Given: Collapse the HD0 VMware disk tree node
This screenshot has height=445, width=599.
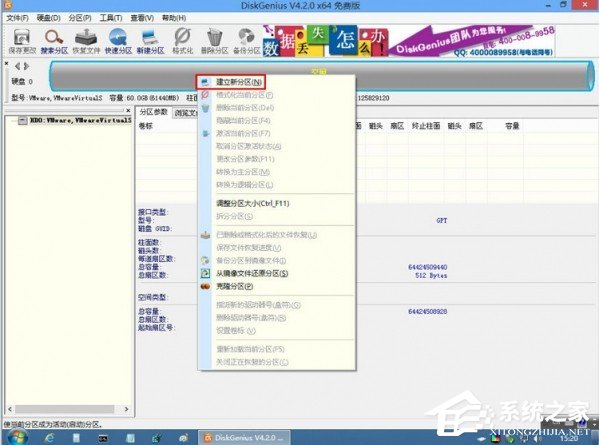Looking at the screenshot, I should (23, 121).
